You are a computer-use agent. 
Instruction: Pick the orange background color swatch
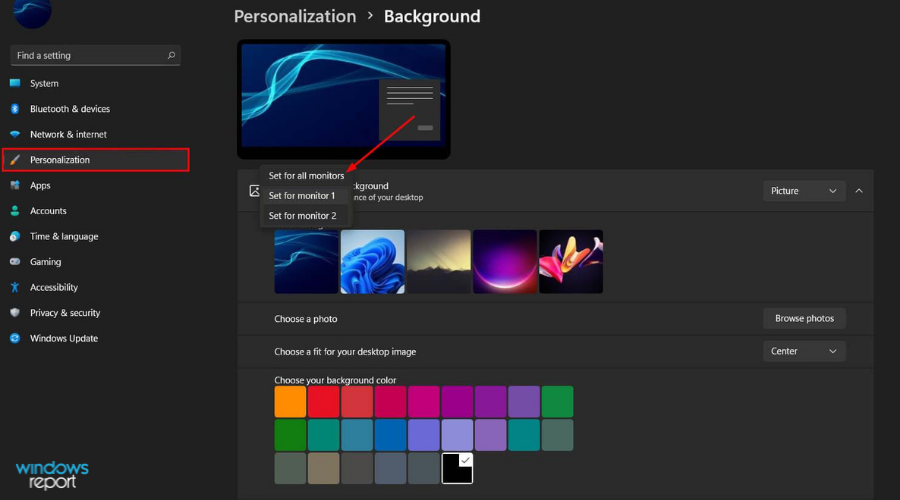[290, 401]
